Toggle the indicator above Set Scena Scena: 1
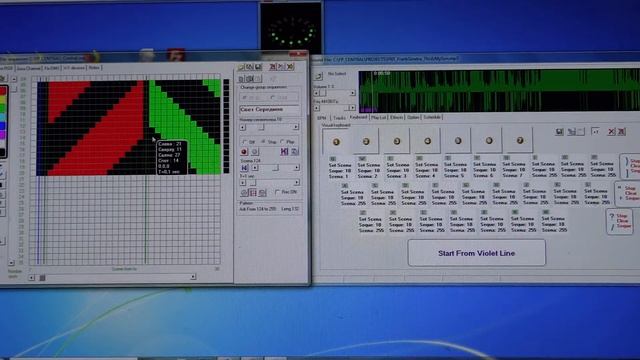The height and width of the screenshot is (360, 640). click(x=333, y=159)
